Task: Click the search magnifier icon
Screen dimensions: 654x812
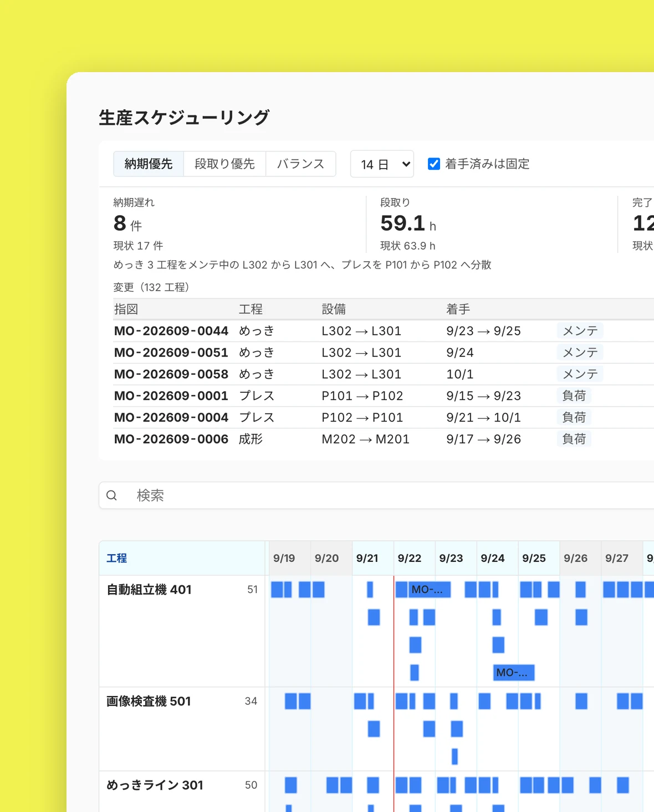Action: click(111, 495)
